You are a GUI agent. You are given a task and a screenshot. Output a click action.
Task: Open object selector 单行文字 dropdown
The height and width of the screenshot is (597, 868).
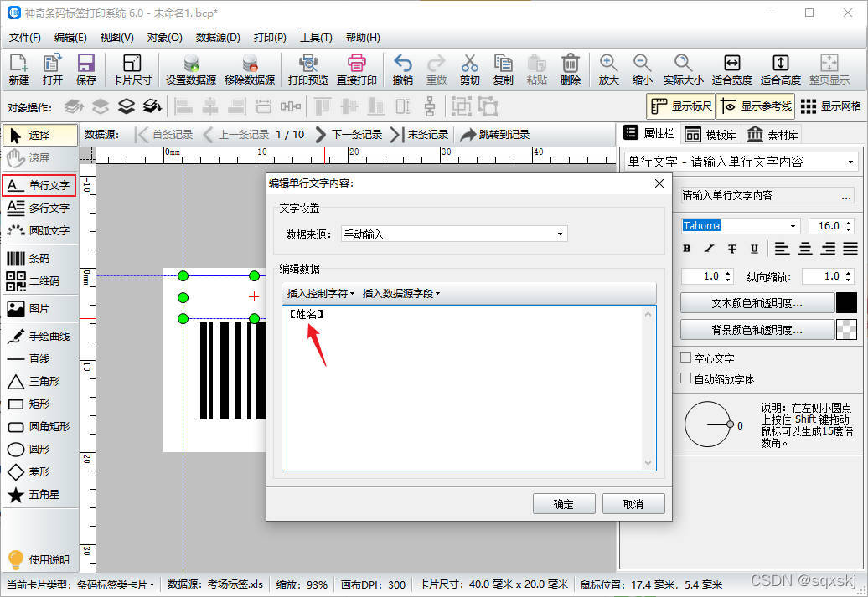tap(741, 162)
